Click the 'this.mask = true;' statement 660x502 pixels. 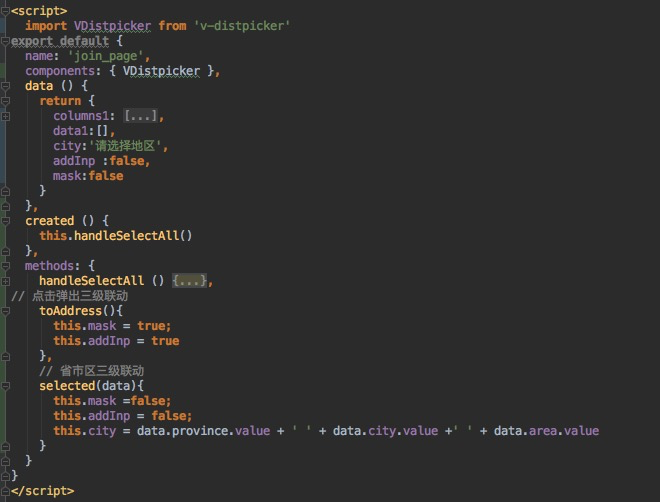pos(112,326)
